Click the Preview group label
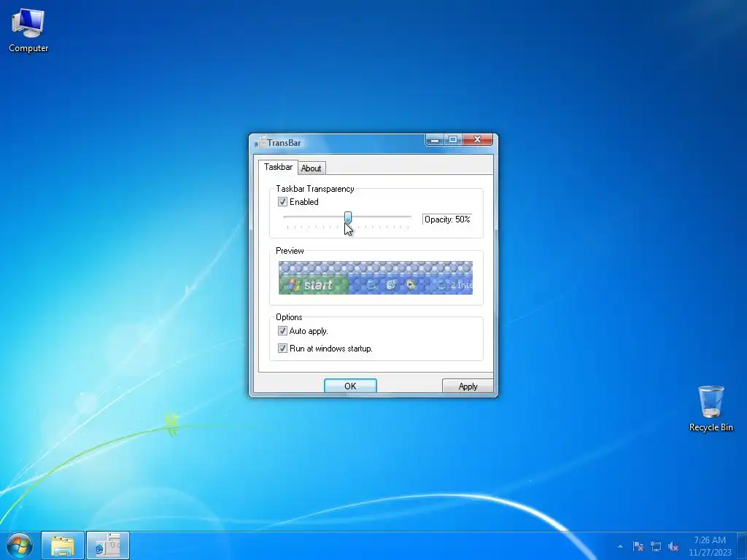Image resolution: width=747 pixels, height=560 pixels. (290, 251)
